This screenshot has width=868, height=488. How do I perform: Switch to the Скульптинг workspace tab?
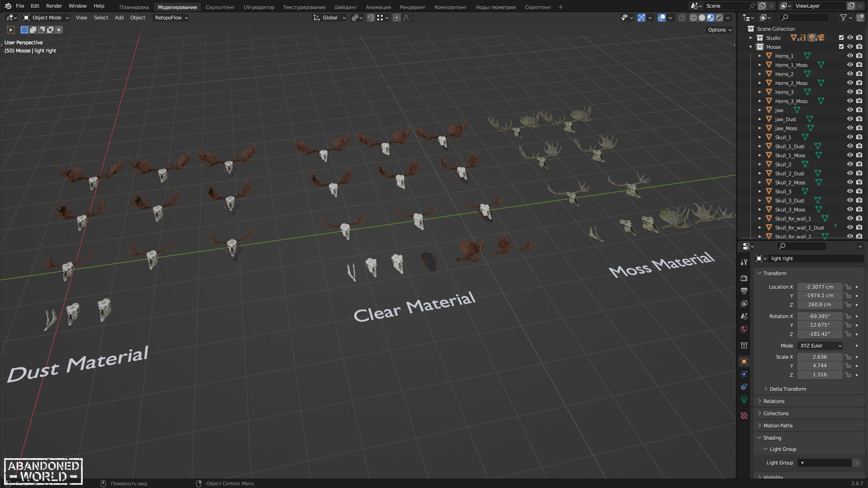[220, 7]
